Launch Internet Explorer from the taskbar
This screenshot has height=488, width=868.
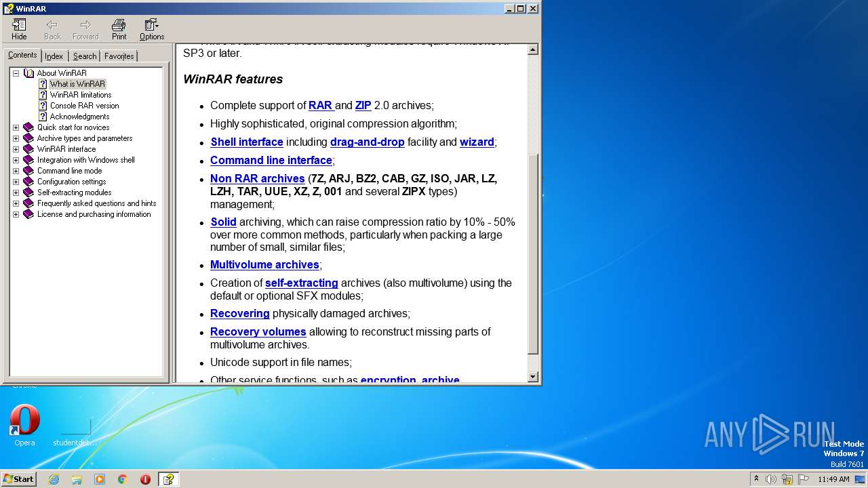54,479
